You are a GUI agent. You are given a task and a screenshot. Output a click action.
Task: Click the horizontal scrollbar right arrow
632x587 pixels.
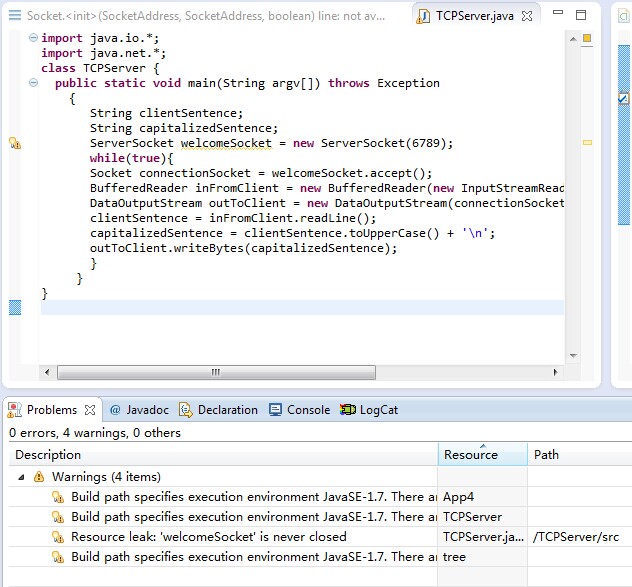pyautogui.click(x=555, y=372)
